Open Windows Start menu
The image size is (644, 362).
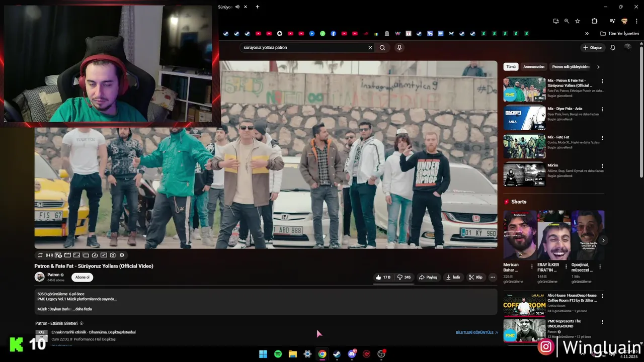point(263,354)
